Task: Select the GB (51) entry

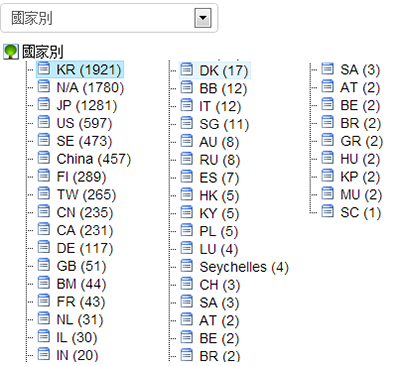Action: (x=81, y=266)
